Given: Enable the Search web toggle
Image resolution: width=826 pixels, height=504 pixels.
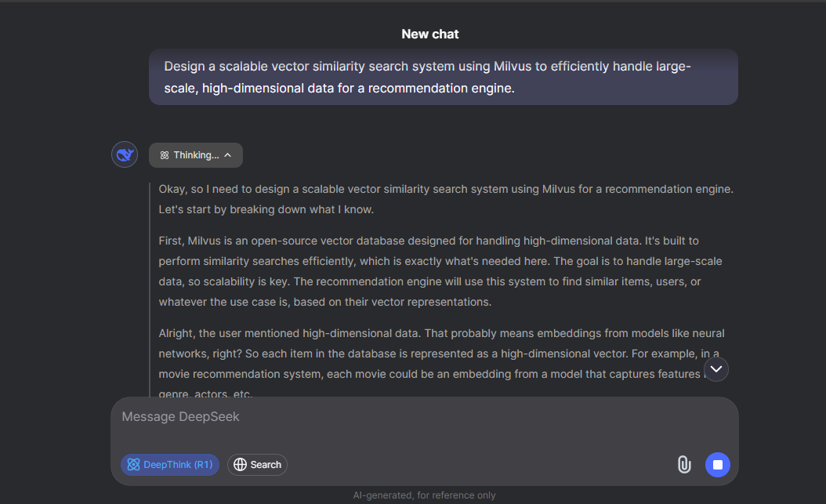Looking at the screenshot, I should 258,465.
